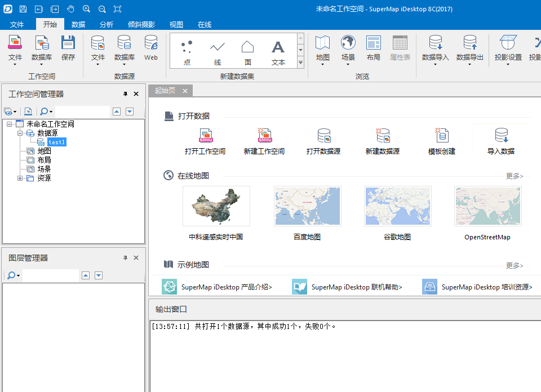Open Layer Manager search dropdown

click(14, 275)
